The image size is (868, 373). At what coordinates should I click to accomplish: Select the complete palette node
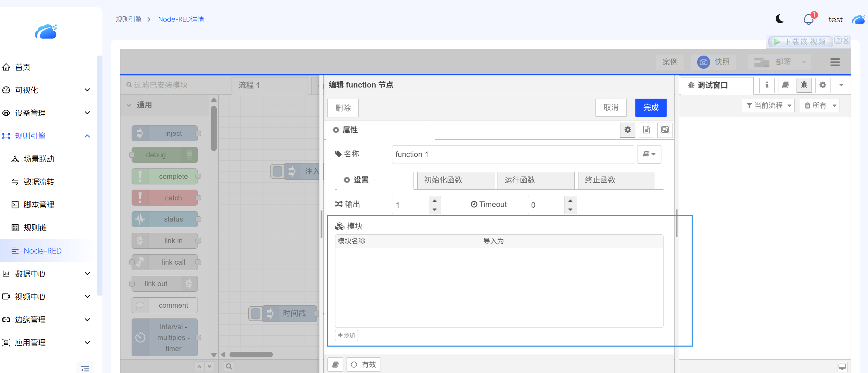165,176
